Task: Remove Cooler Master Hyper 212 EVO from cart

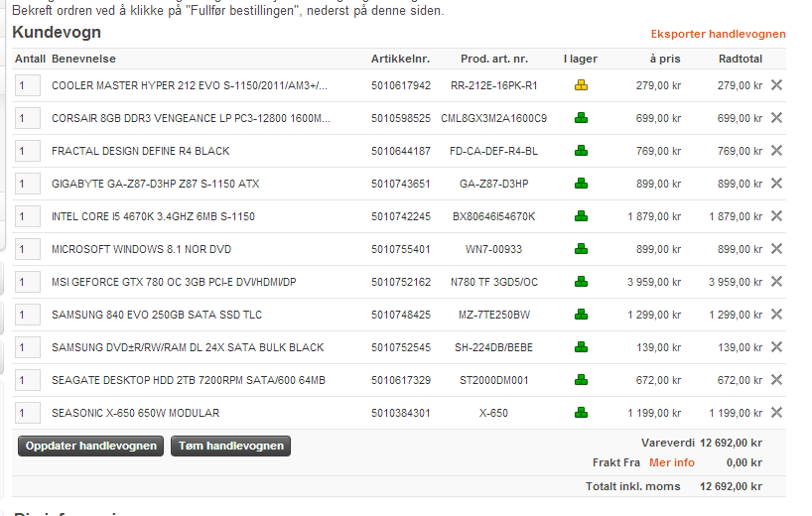Action: 776,85
